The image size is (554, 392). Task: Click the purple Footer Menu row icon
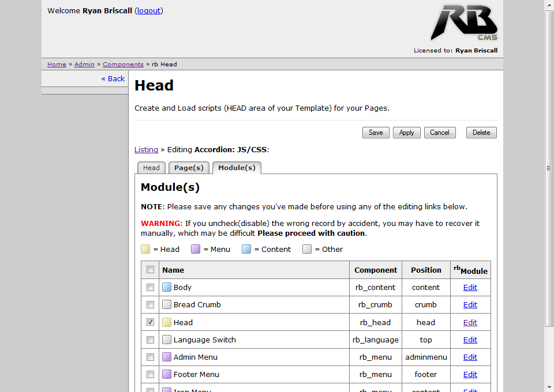click(x=167, y=374)
